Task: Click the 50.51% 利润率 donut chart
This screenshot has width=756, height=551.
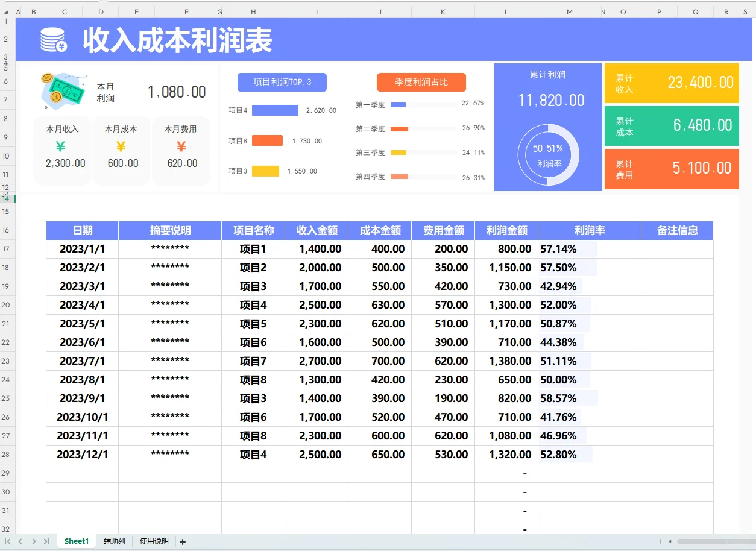Action: [547, 155]
